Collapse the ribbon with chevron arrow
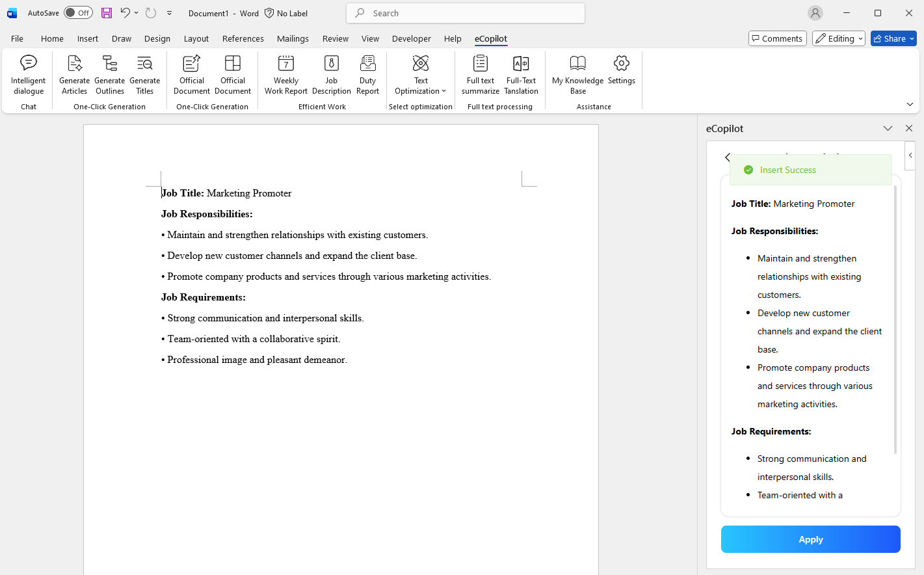This screenshot has height=575, width=924. coord(910,105)
